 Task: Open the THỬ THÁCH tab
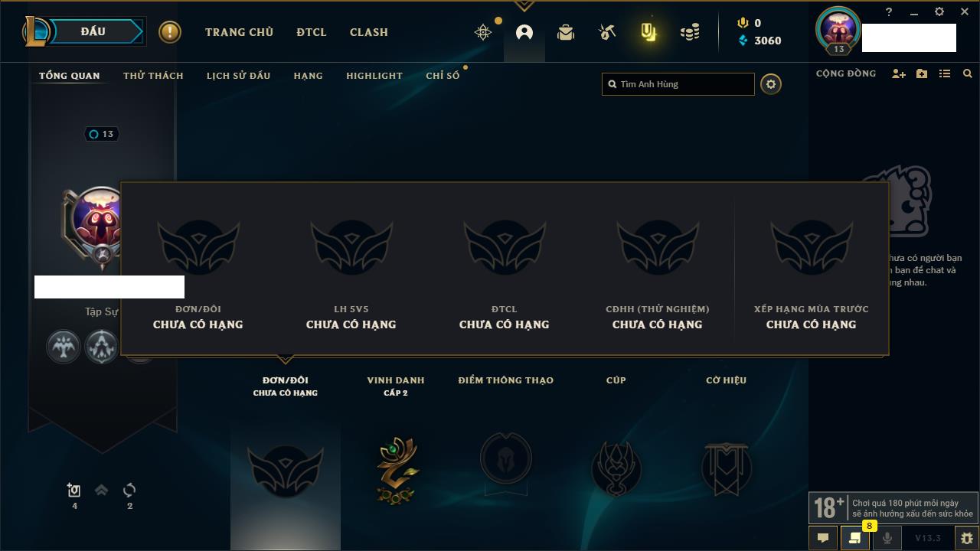click(153, 76)
